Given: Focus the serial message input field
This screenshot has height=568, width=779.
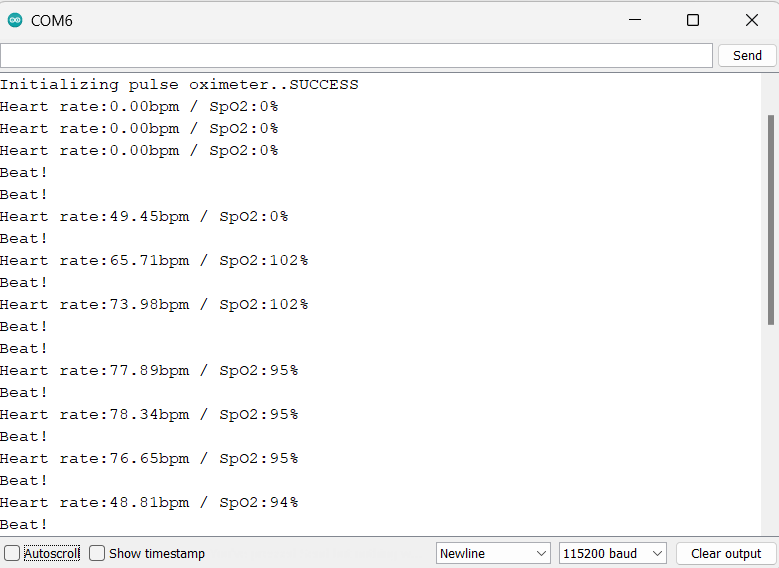Looking at the screenshot, I should 356,56.
